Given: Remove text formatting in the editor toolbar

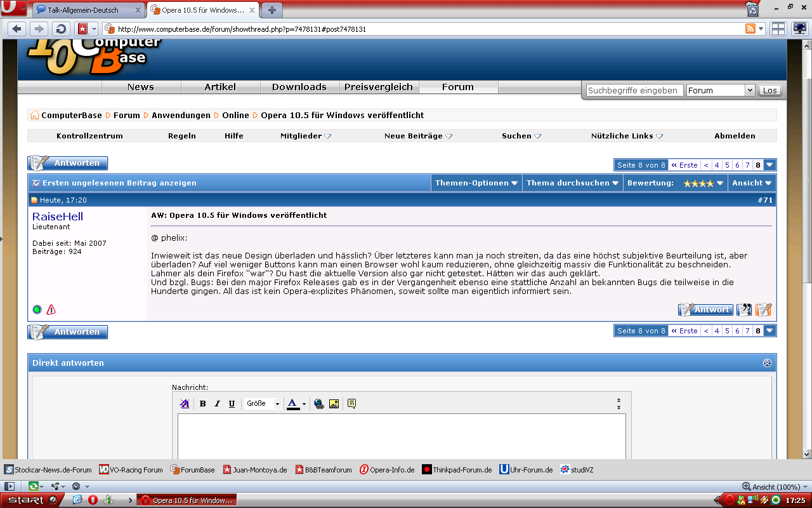Looking at the screenshot, I should (x=185, y=404).
